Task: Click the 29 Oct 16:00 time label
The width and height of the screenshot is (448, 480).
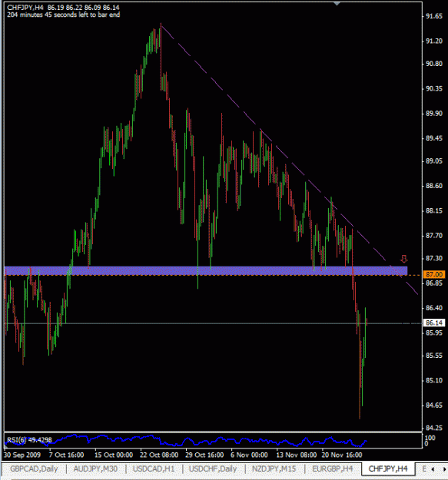Action: point(204,455)
